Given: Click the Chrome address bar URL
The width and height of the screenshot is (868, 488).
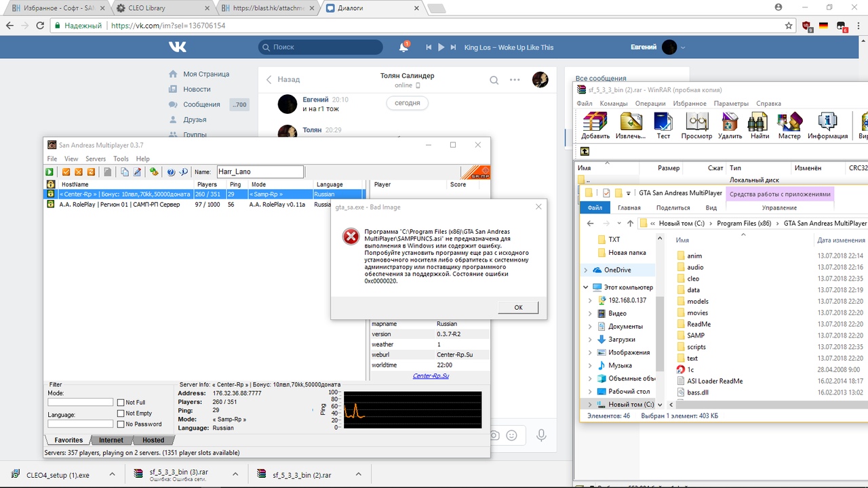Looking at the screenshot, I should tap(167, 26).
